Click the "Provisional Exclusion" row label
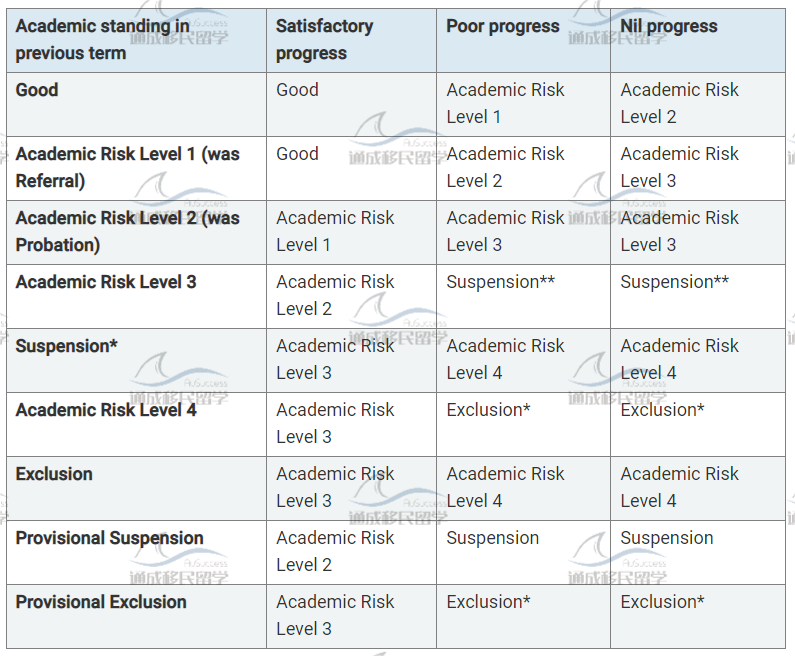Image resolution: width=795 pixels, height=656 pixels. pyautogui.click(x=101, y=602)
